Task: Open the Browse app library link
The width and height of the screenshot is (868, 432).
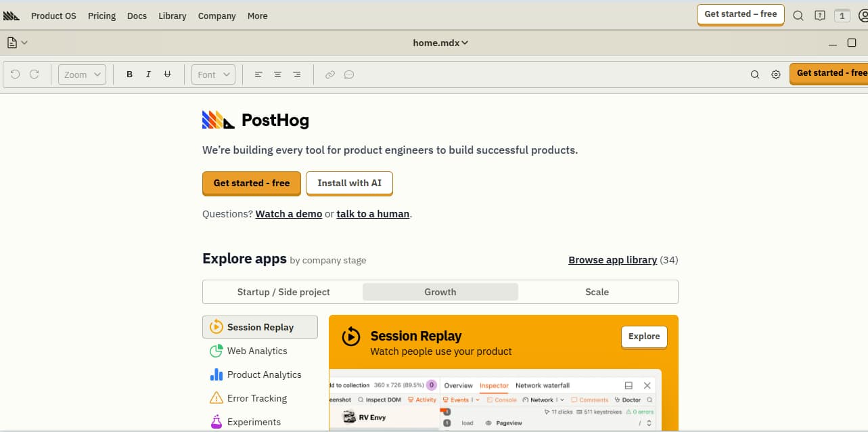Action: coord(613,260)
